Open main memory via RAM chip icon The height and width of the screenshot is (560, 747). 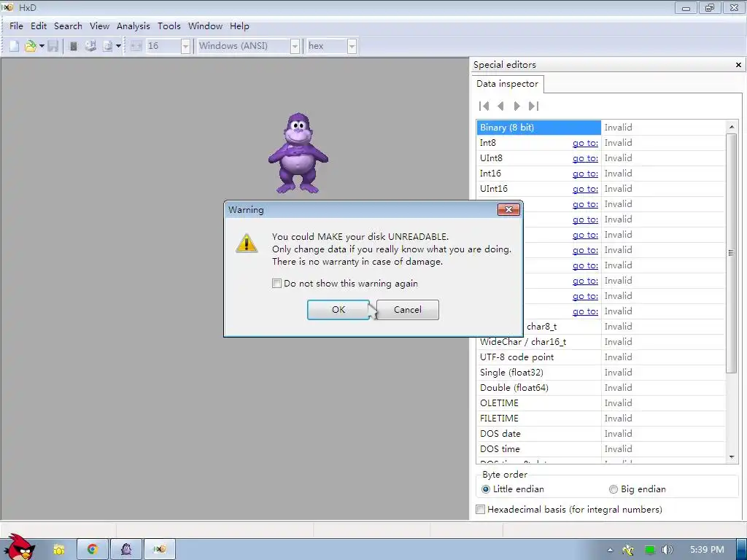74,46
